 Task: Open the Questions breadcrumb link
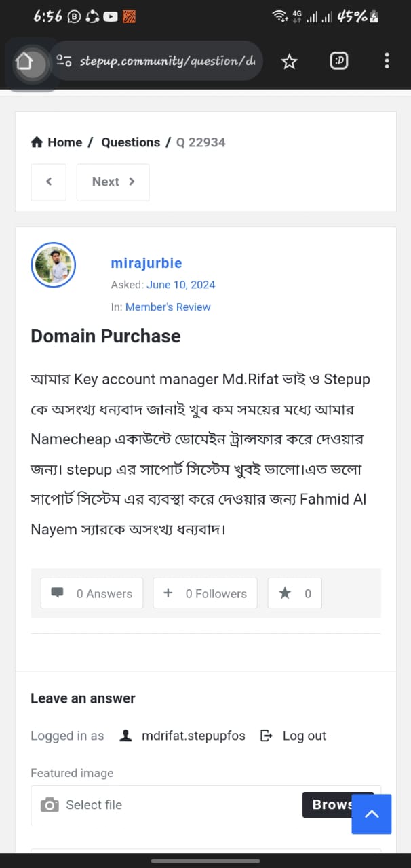(x=130, y=142)
